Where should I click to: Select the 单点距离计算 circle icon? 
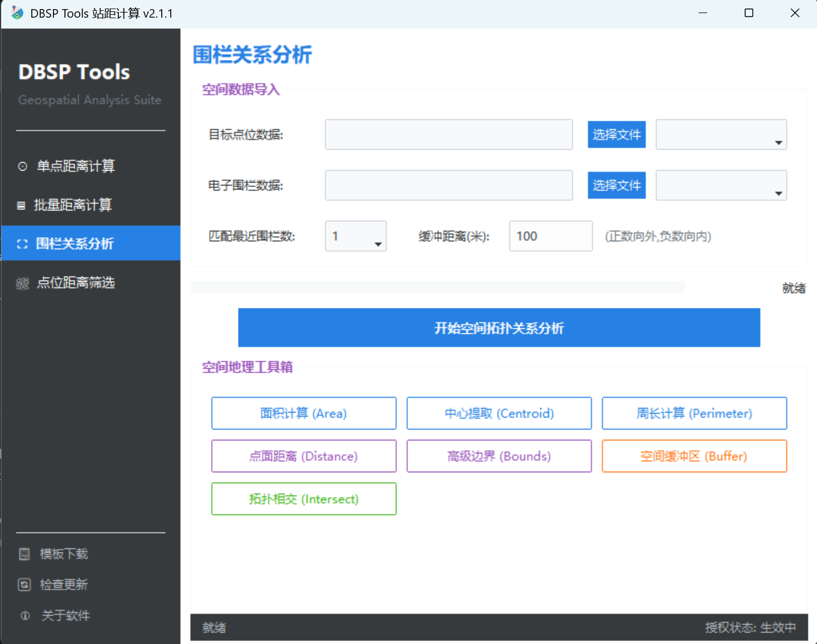[x=23, y=166]
